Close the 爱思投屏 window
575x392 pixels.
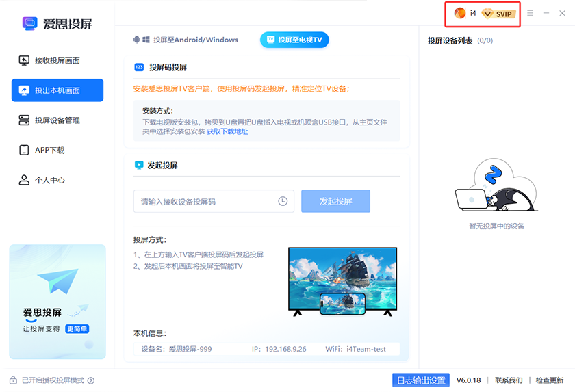pyautogui.click(x=562, y=13)
